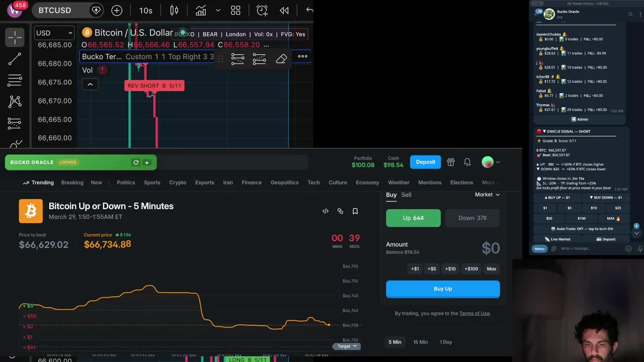This screenshot has width=644, height=362.
Task: Open the chart layout grid selector
Action: pos(235,10)
